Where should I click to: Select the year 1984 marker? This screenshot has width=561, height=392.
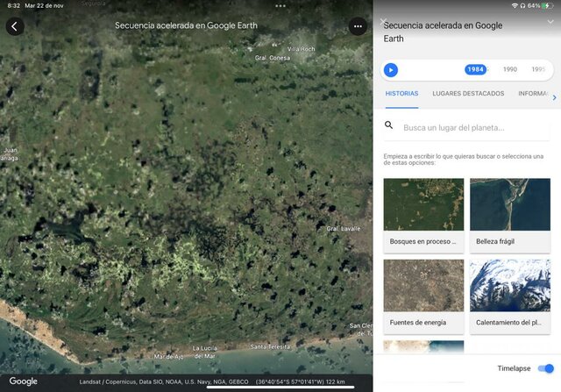(475, 69)
